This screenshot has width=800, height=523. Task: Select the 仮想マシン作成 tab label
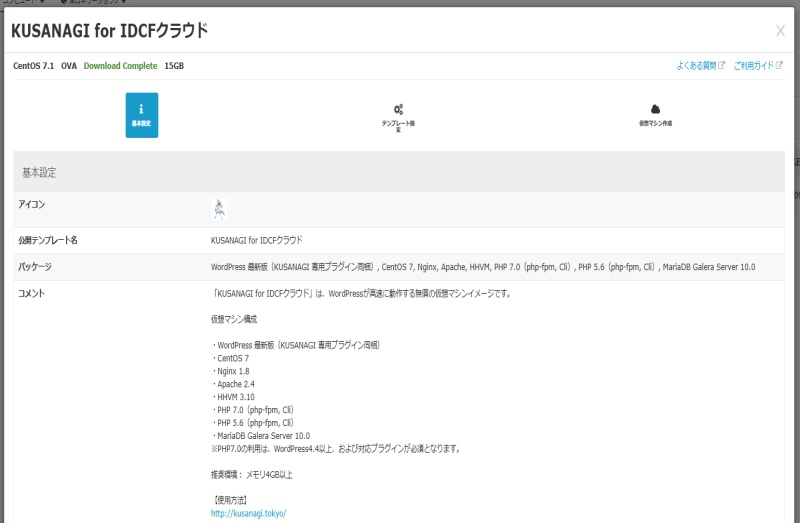pyautogui.click(x=656, y=123)
